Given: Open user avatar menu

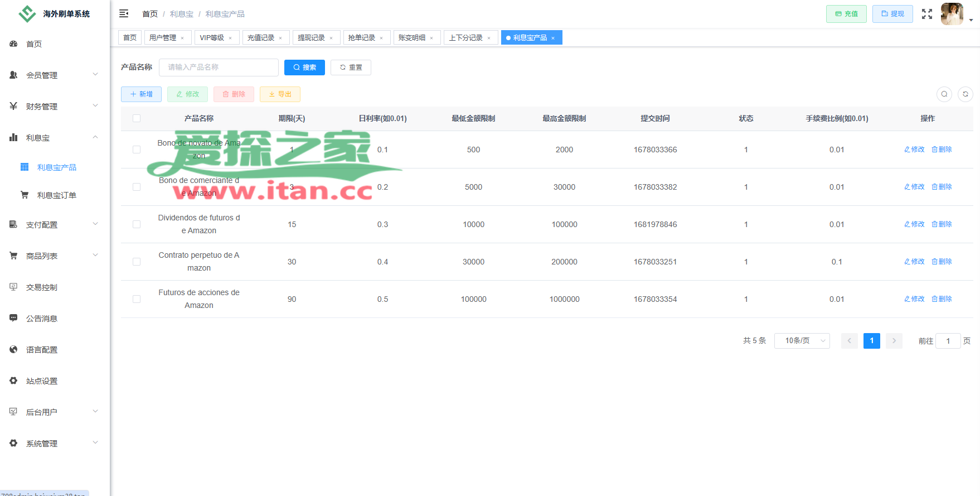Looking at the screenshot, I should click(952, 14).
